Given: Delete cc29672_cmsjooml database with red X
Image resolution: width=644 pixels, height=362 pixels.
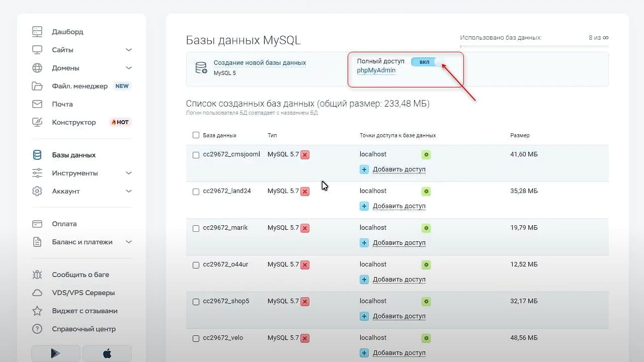Looking at the screenshot, I should [x=305, y=155].
